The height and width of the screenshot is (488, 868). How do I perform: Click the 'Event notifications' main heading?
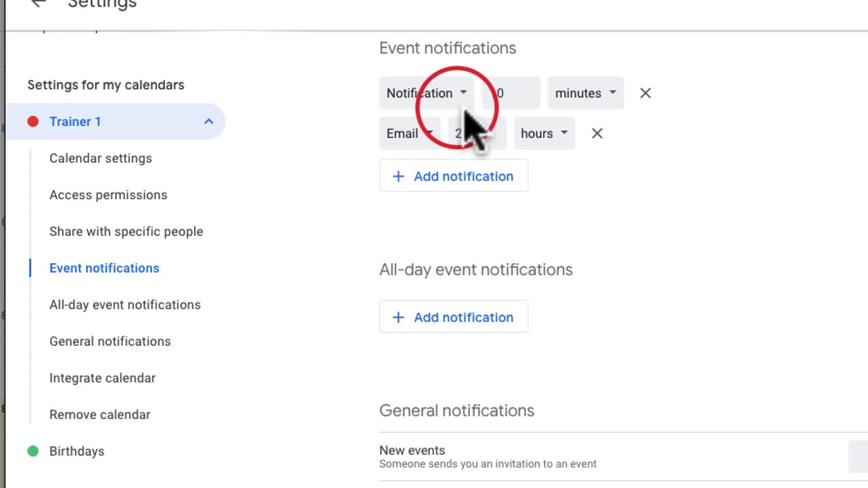[x=448, y=48]
